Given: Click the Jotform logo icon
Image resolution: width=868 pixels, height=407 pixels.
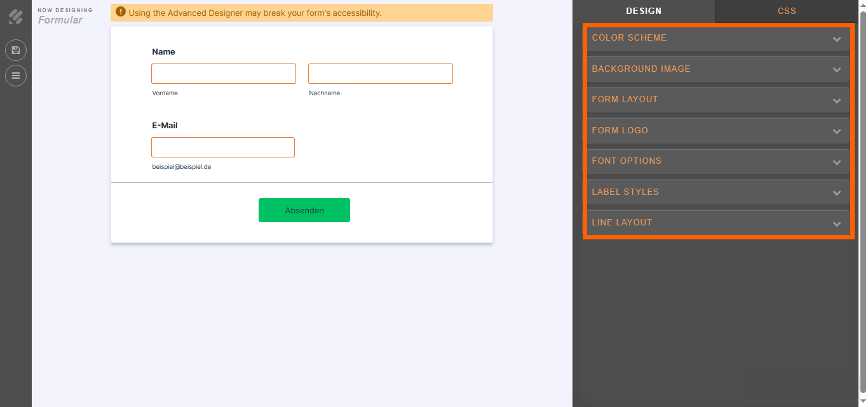Looking at the screenshot, I should click(16, 16).
